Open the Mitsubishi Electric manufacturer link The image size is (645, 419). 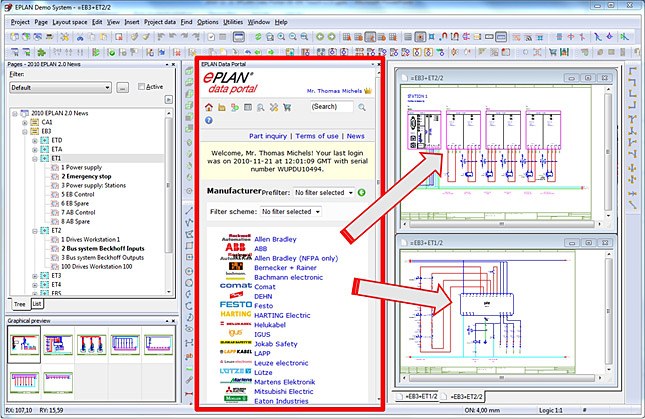coord(283,391)
